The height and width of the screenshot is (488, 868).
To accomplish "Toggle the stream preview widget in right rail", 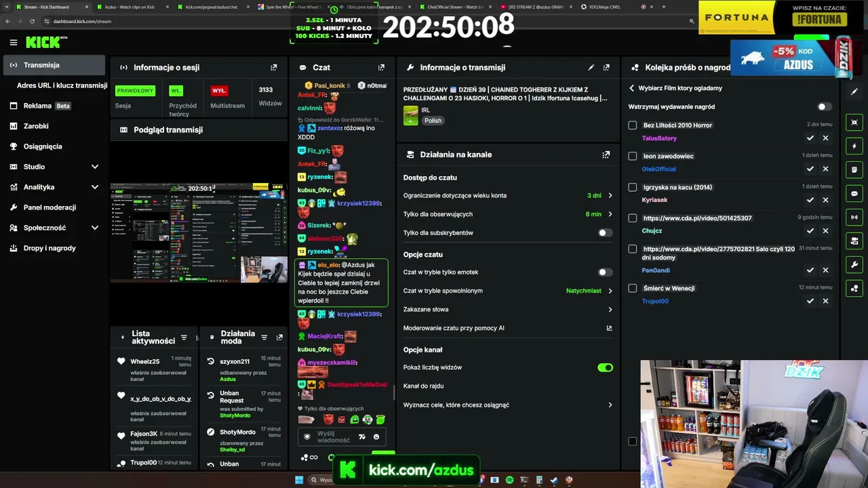I will (x=854, y=123).
